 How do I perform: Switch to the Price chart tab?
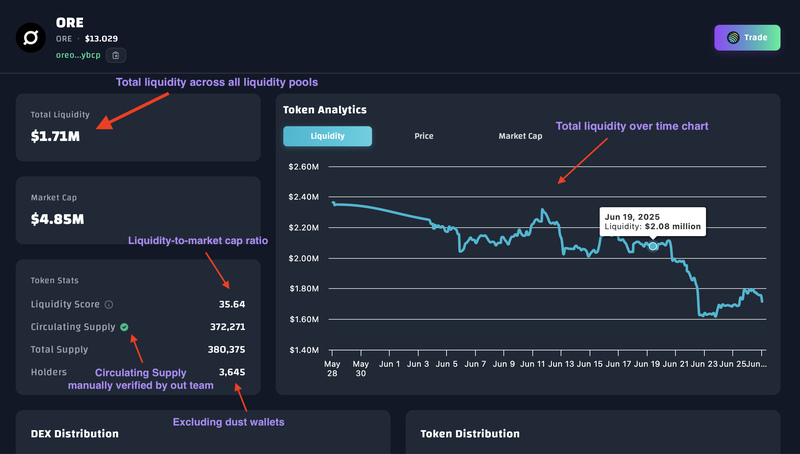[423, 136]
